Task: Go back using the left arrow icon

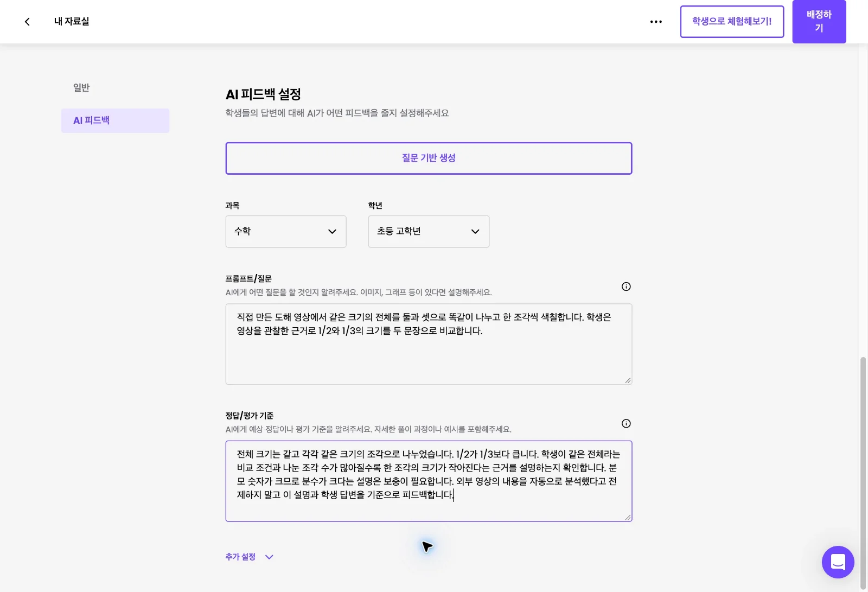Action: click(x=27, y=22)
